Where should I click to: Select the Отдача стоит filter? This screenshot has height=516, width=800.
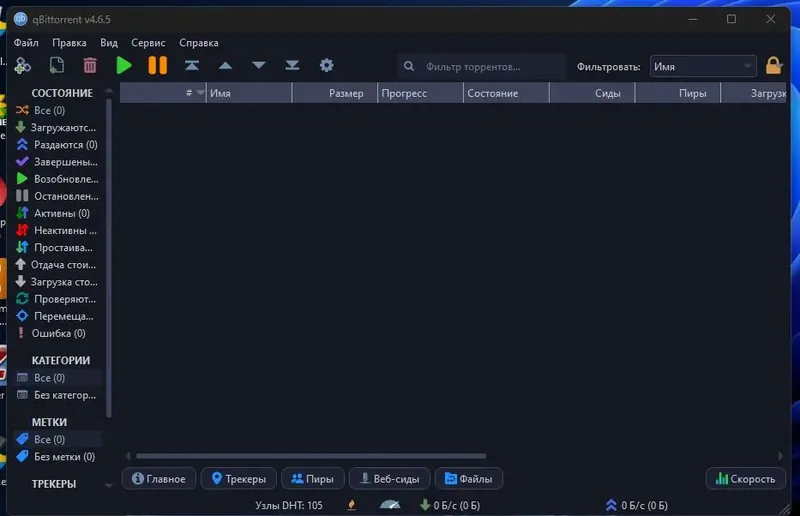click(x=58, y=265)
